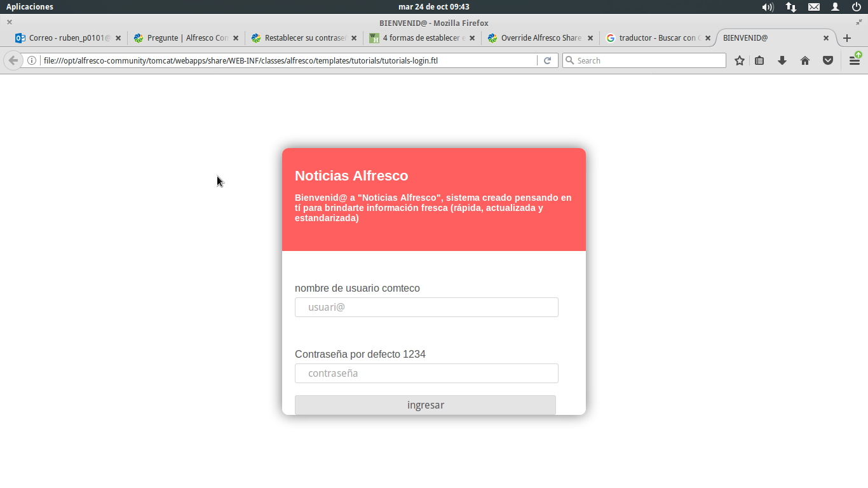Open the site info icon in address bar

(32, 60)
